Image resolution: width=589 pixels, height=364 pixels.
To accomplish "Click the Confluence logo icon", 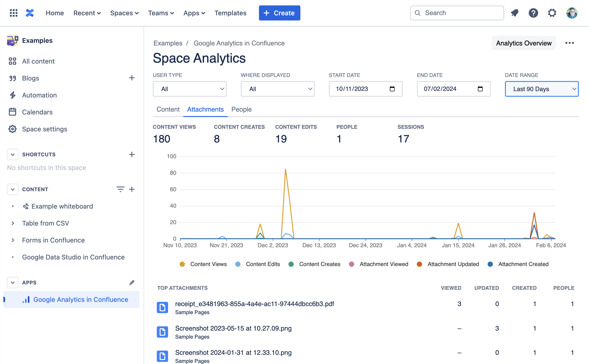I will coord(30,13).
